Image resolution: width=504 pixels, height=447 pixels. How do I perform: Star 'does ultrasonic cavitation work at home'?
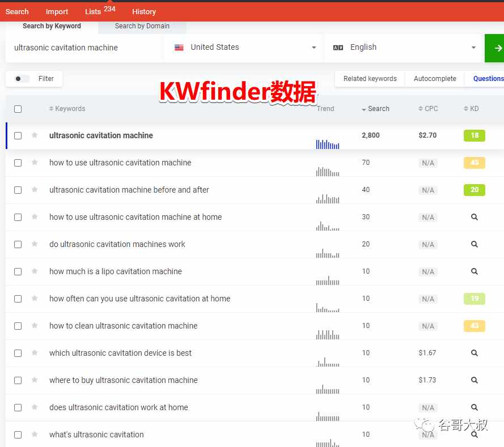point(35,407)
